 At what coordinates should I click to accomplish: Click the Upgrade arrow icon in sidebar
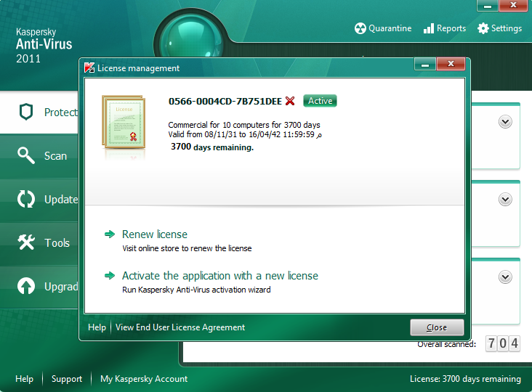tap(26, 286)
